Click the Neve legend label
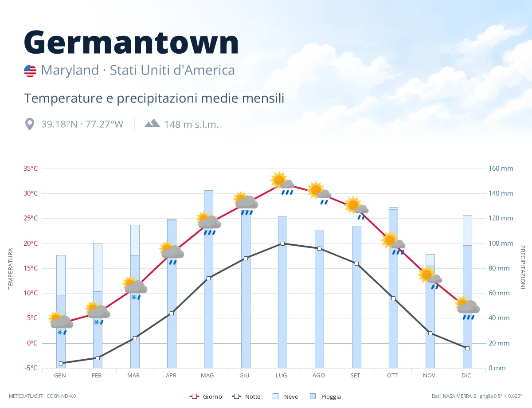Viewport: 532px width, 408px height. pos(291,397)
